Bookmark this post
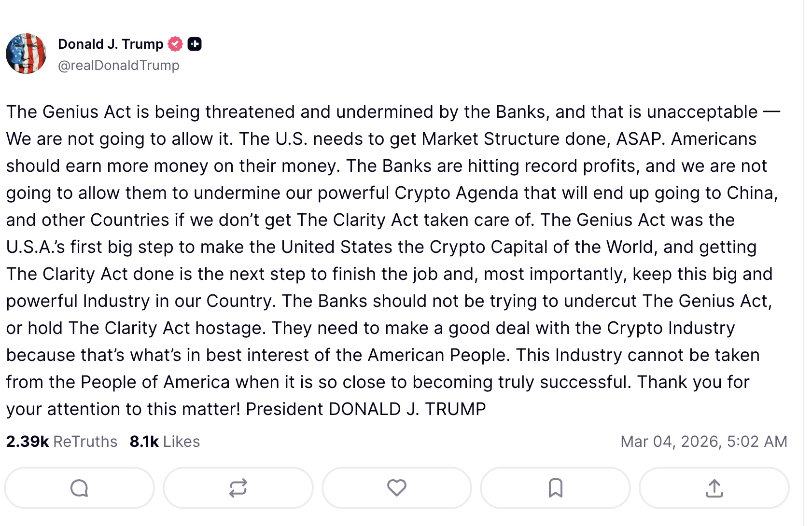812x526 pixels. click(x=556, y=488)
